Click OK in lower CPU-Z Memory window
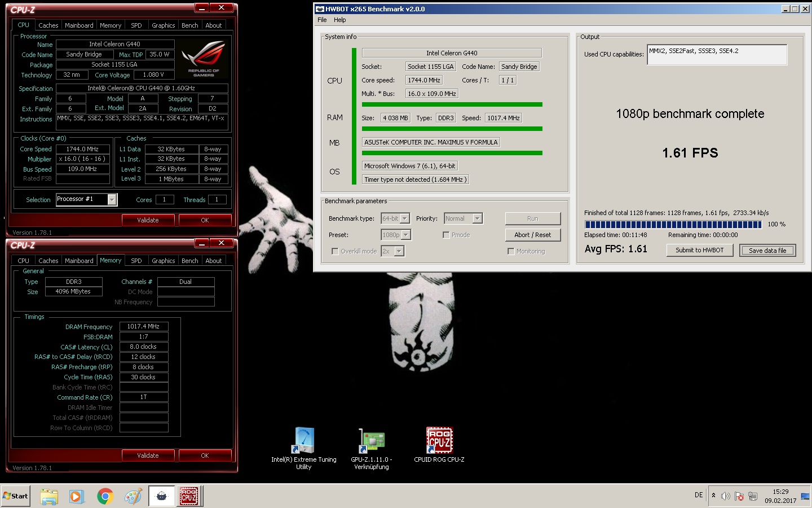This screenshot has height=508, width=812. coord(205,456)
